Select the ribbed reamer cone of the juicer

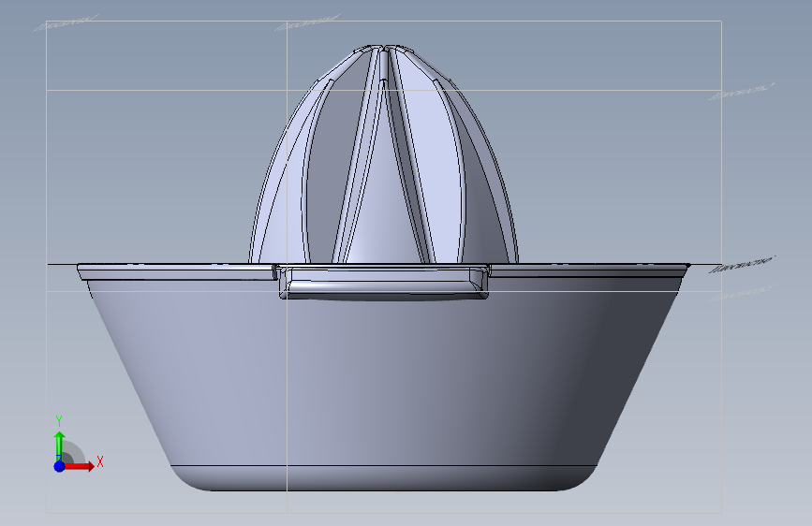384,154
